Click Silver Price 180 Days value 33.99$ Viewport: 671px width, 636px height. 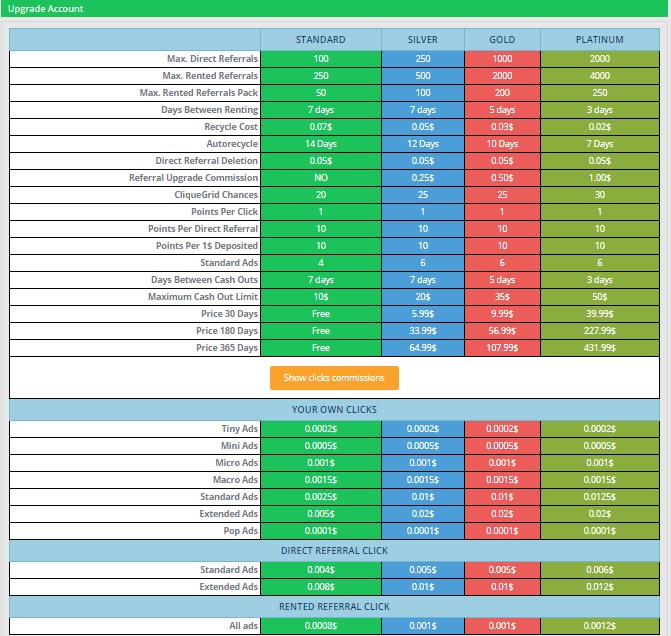coord(423,331)
